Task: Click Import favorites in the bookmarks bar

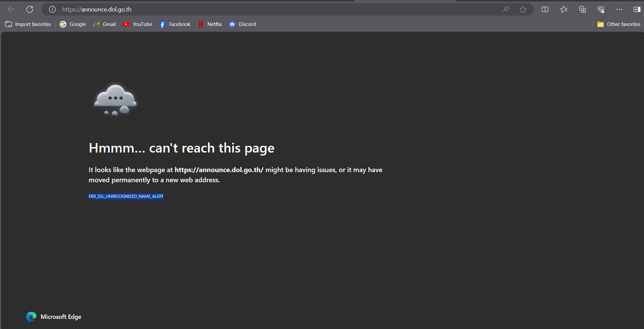Action: tap(28, 24)
